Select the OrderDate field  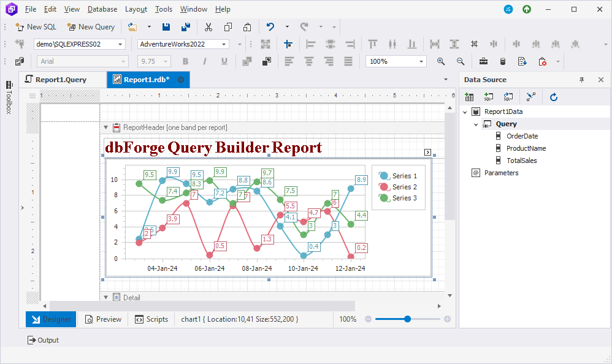[x=522, y=136]
